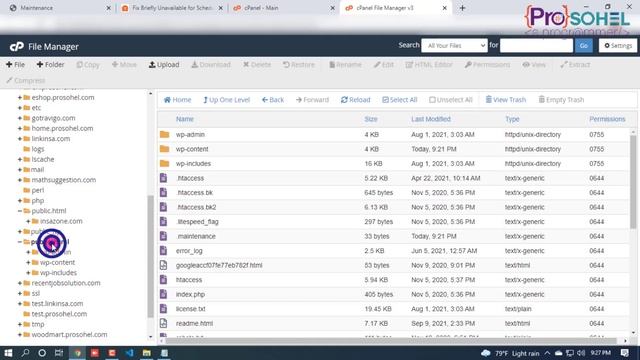
Task: Create a new file with the File button
Action: click(16, 64)
